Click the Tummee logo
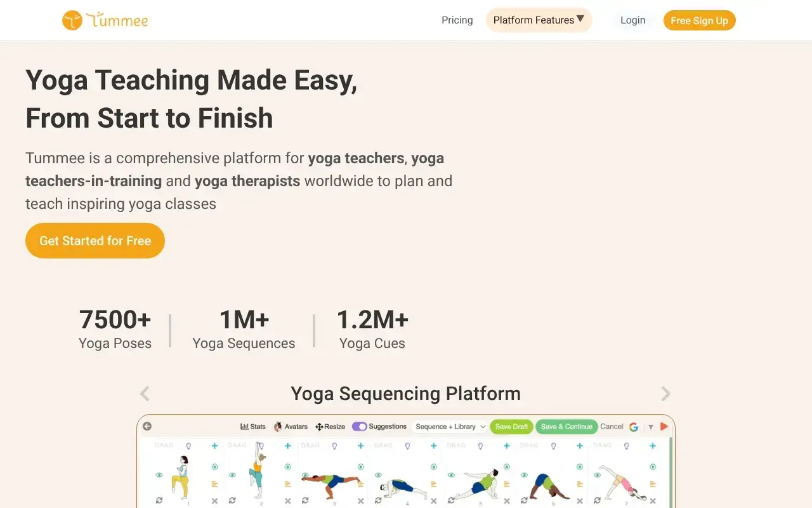Screen dimensions: 812x508 (105, 20)
